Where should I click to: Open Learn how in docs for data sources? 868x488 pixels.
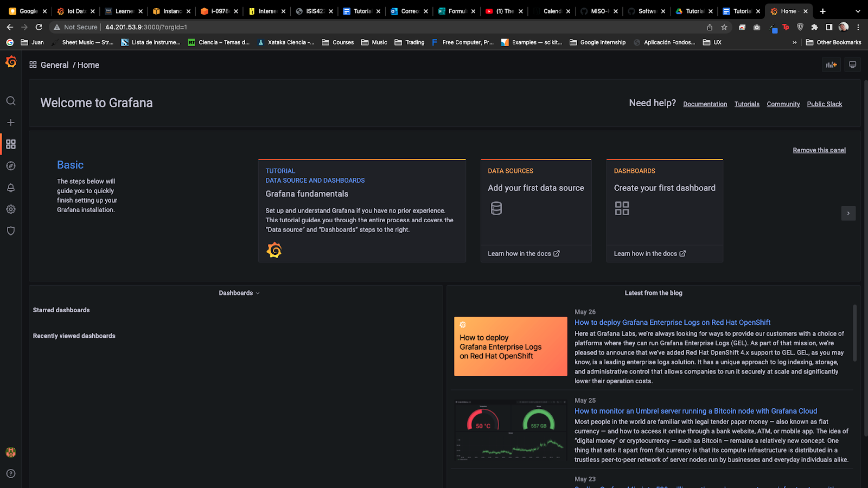point(524,254)
